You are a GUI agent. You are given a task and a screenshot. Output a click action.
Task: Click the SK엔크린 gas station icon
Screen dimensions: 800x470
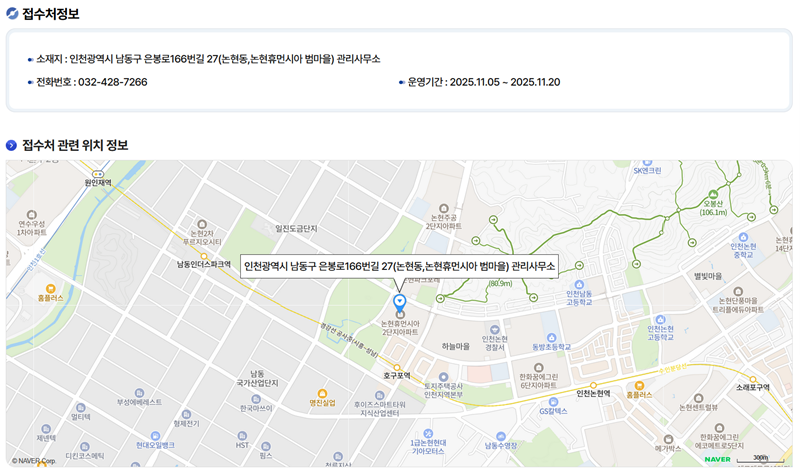tap(646, 163)
